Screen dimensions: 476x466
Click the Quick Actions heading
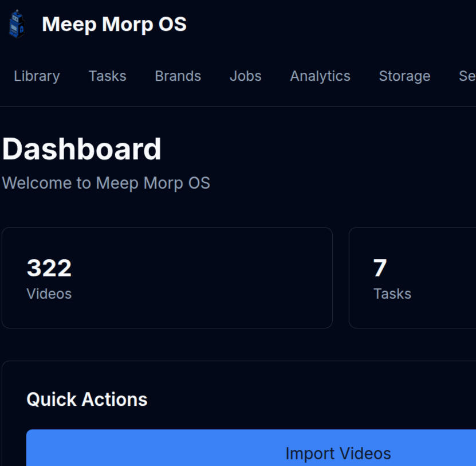pyautogui.click(x=87, y=400)
